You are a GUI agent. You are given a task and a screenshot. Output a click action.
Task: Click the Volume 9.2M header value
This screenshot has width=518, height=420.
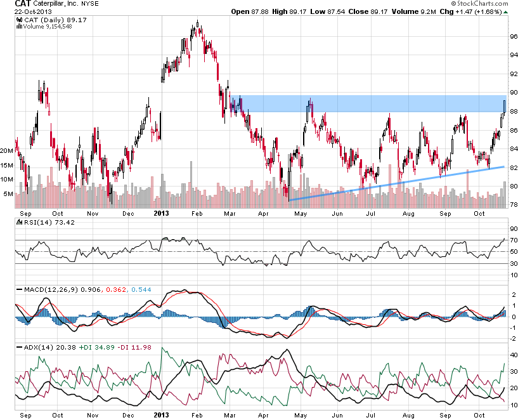tap(414, 11)
